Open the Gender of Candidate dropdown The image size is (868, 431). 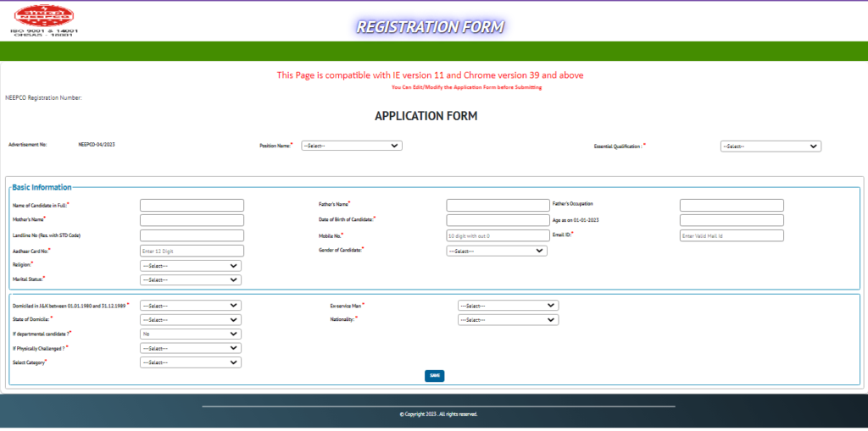click(x=497, y=251)
